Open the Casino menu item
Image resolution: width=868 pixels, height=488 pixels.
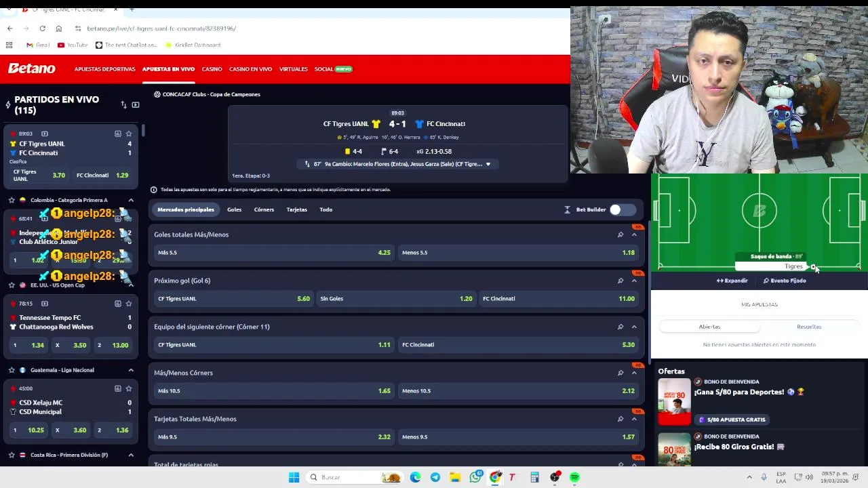tap(212, 69)
